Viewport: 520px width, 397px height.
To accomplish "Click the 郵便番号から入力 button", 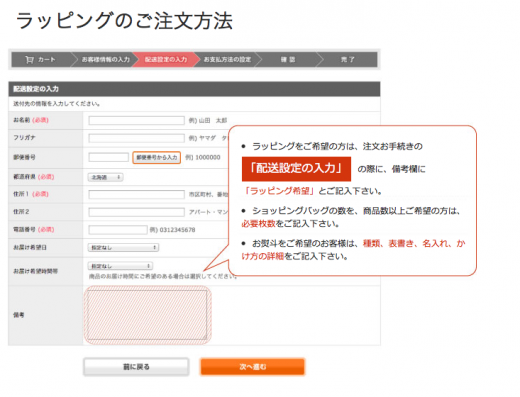I will coord(157,157).
